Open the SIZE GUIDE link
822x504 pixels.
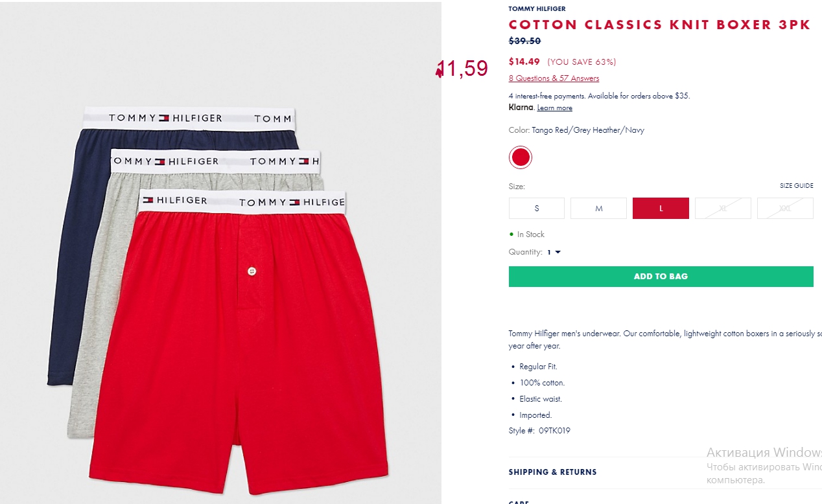[796, 186]
